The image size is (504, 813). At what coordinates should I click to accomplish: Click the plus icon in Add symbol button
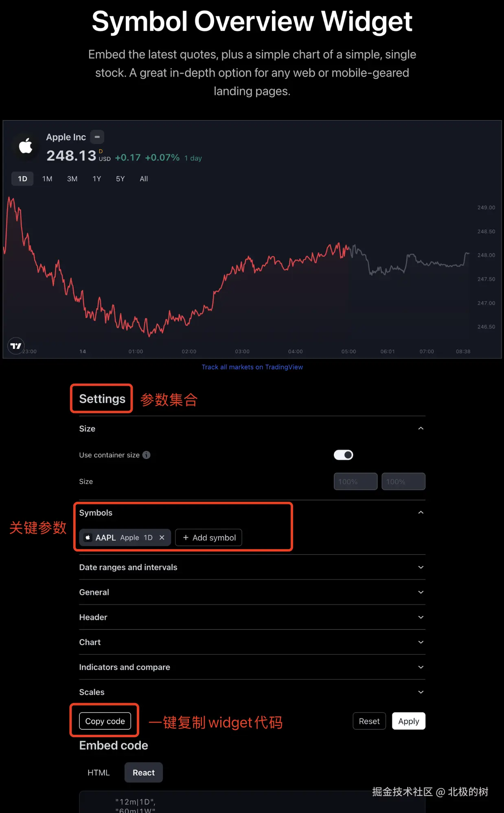click(186, 538)
